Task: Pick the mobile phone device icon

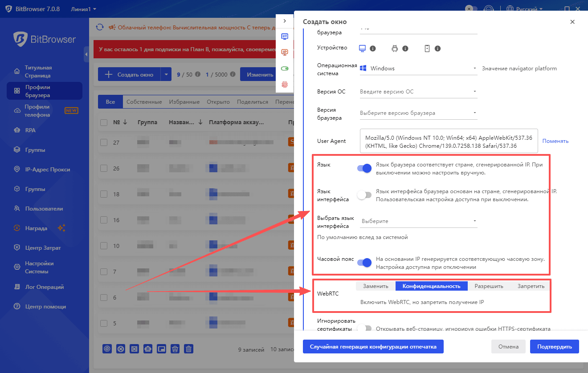Action: 427,49
